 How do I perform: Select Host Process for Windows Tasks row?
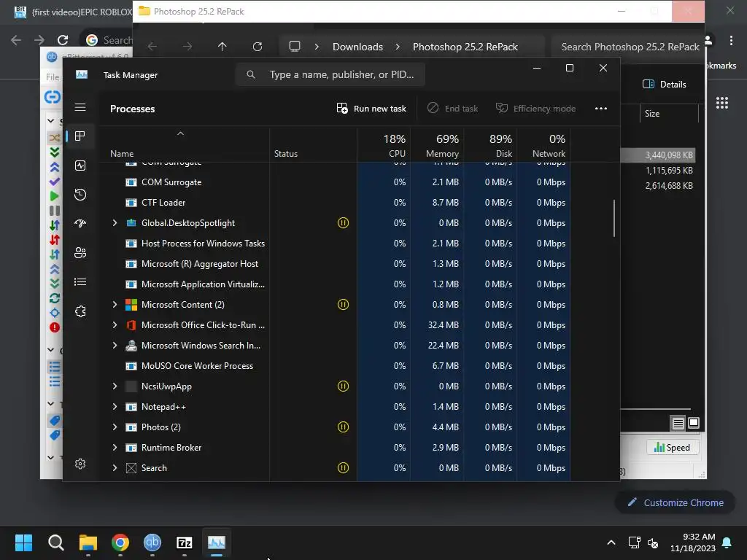coord(335,244)
